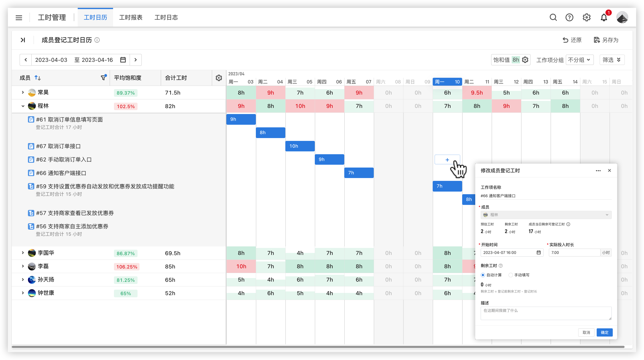Open table column settings gear
This screenshot has width=644, height=360.
coord(219,78)
